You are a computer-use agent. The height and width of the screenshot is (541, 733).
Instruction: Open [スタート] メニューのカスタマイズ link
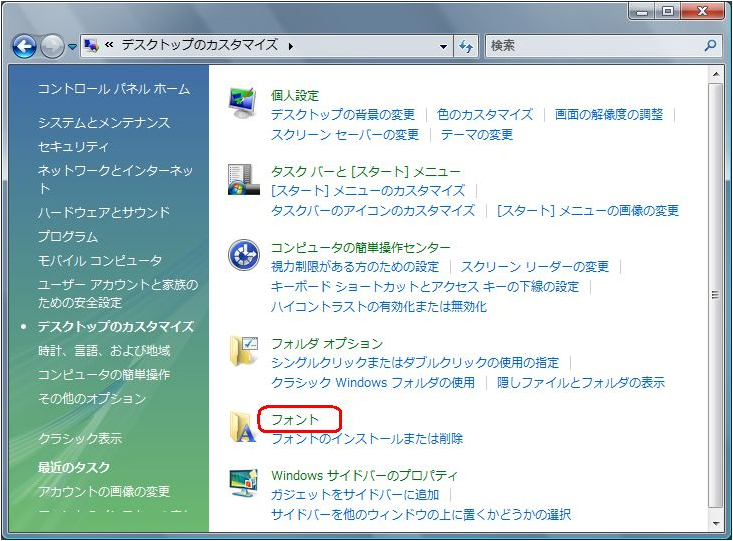(368, 191)
